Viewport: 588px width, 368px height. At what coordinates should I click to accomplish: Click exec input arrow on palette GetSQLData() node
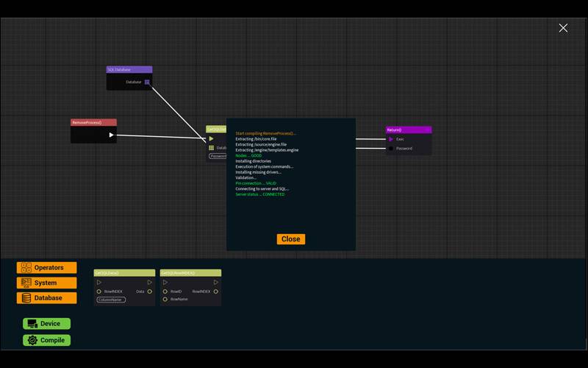pyautogui.click(x=99, y=282)
